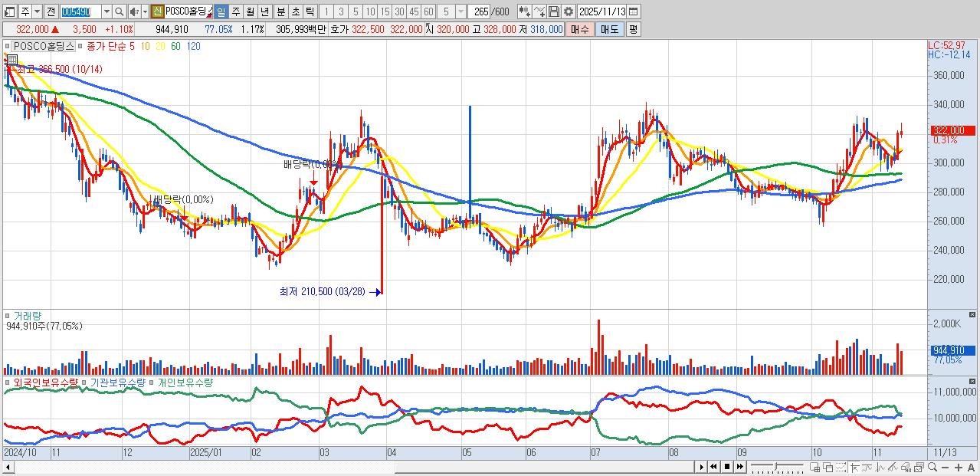Click the chart image copy icon
980x476 pixels.
(x=919, y=467)
